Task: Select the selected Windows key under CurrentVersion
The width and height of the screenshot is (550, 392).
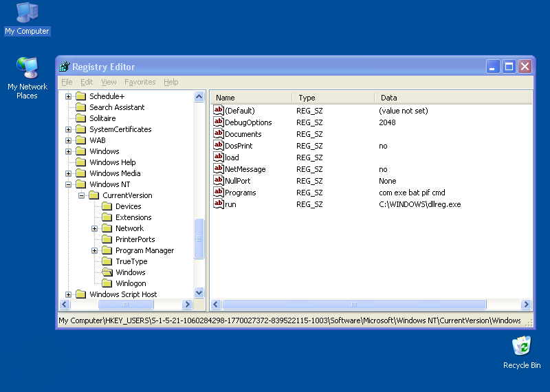Action: 130,272
